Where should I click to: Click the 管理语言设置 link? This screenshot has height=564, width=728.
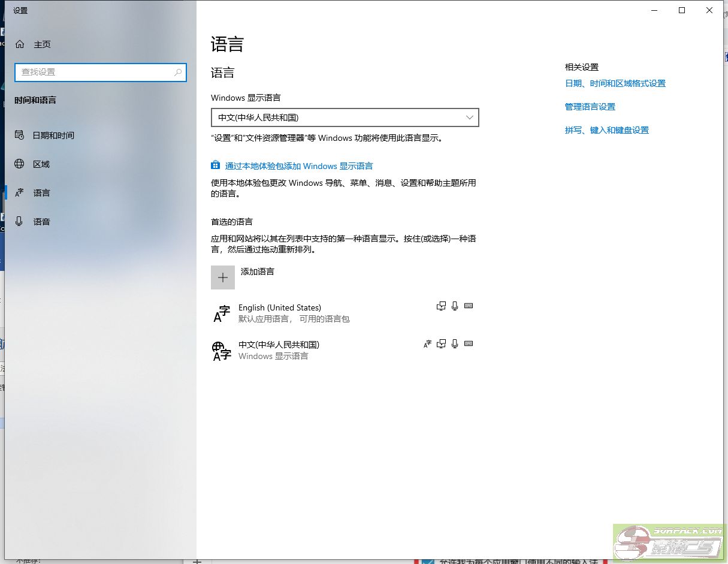point(590,107)
